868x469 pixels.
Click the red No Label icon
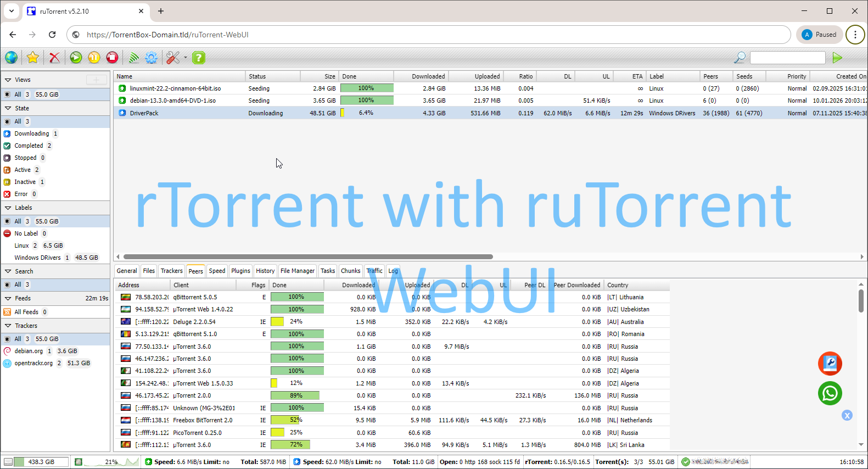[x=7, y=233]
